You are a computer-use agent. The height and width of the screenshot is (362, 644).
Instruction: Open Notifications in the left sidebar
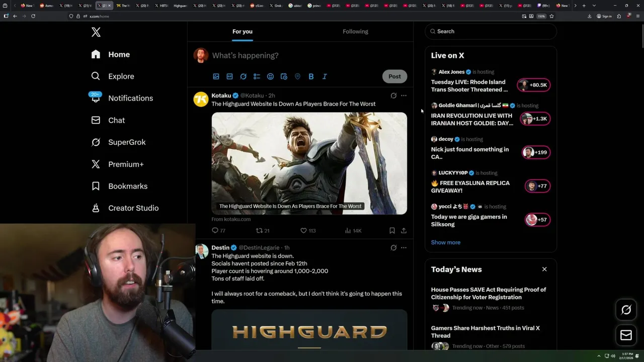click(x=122, y=98)
